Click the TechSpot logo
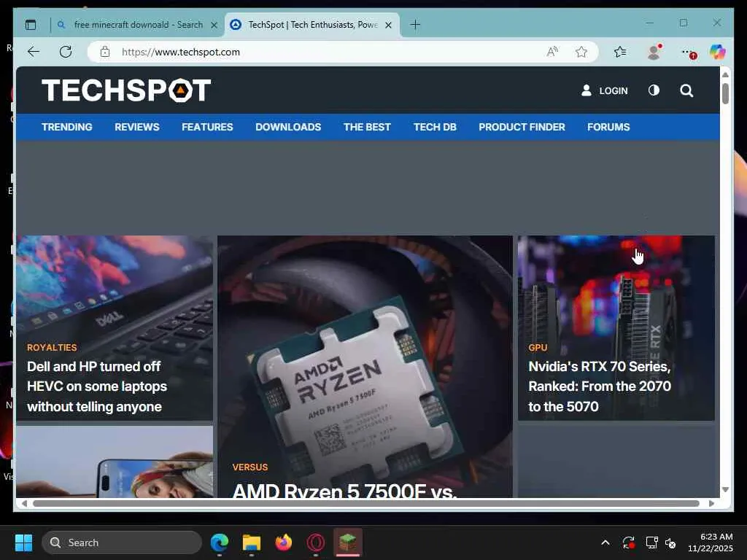 126,90
